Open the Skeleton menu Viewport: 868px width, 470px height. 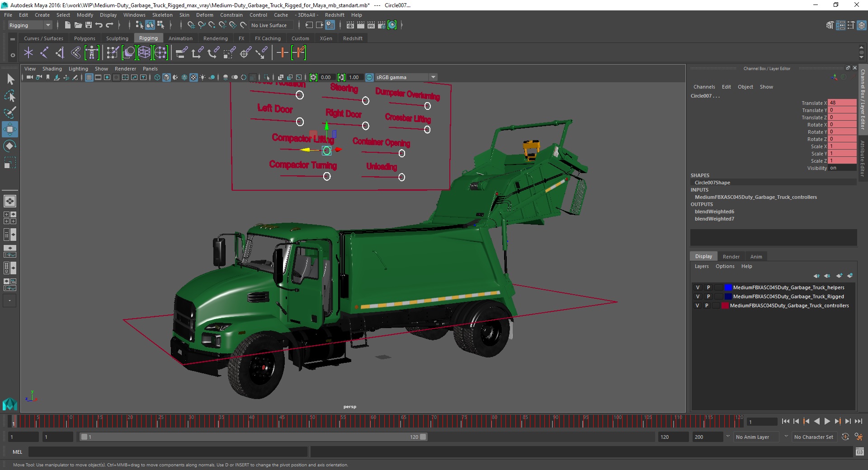(x=162, y=15)
